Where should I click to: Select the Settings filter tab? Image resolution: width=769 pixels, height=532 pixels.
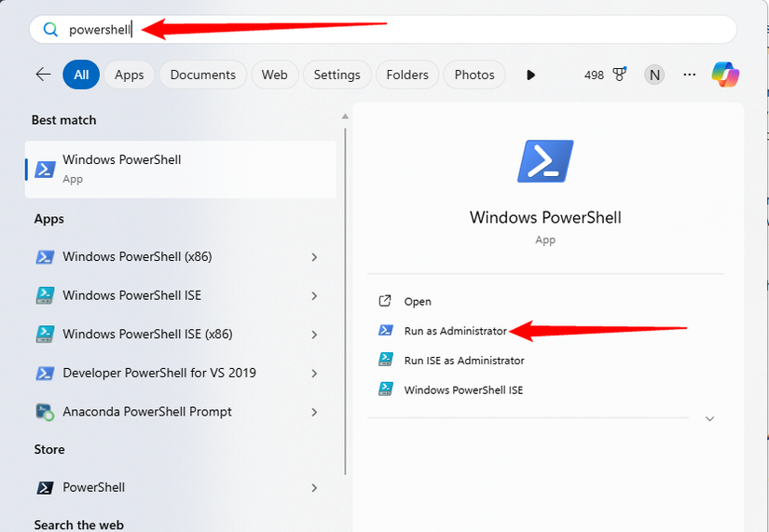click(336, 75)
